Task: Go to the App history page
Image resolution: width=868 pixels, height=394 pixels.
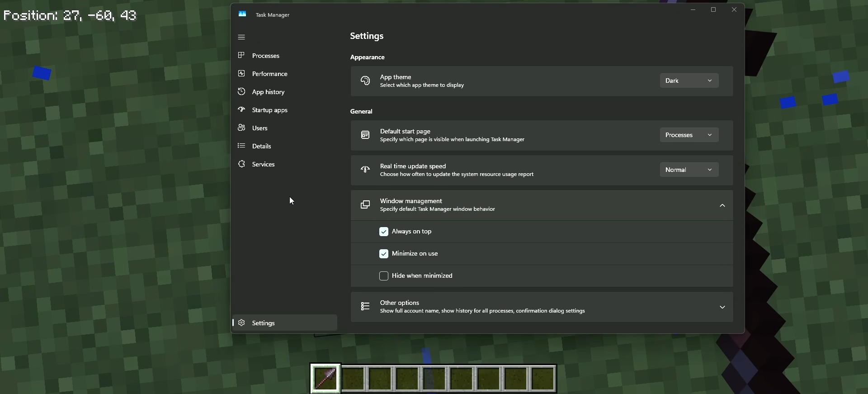Action: 268,92
